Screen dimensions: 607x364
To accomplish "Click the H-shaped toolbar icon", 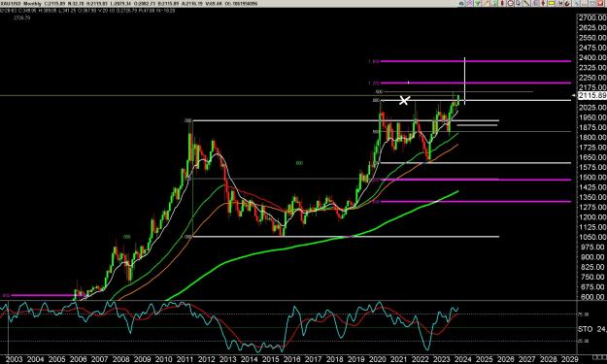I will [560, 4].
